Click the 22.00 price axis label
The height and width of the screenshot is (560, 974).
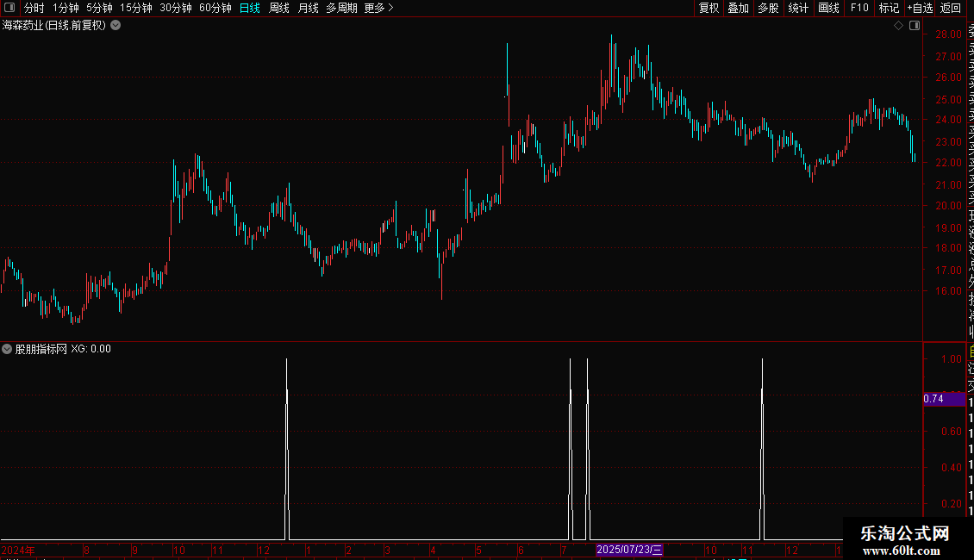tap(948, 163)
